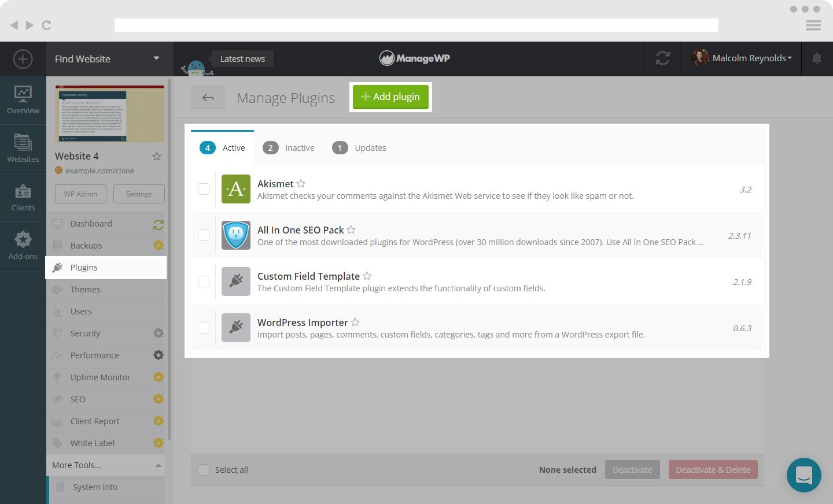Open the Malcolm Reynolds user menu
The height and width of the screenshot is (504, 833).
tap(742, 58)
